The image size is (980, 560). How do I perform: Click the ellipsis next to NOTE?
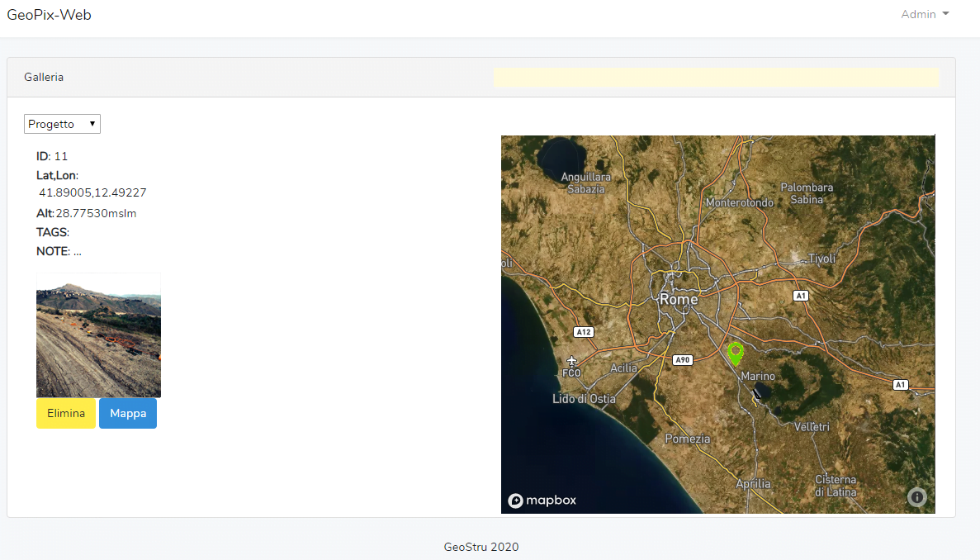pyautogui.click(x=78, y=251)
